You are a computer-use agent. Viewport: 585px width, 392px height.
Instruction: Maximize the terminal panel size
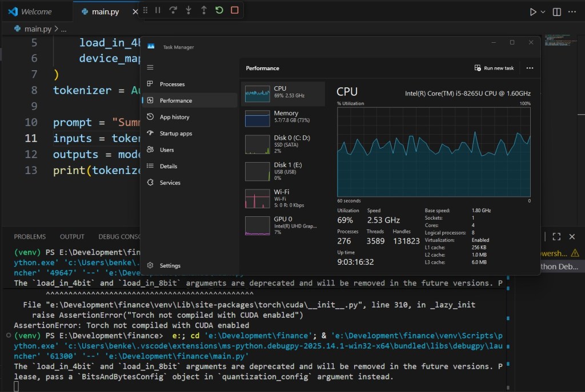[x=556, y=237]
